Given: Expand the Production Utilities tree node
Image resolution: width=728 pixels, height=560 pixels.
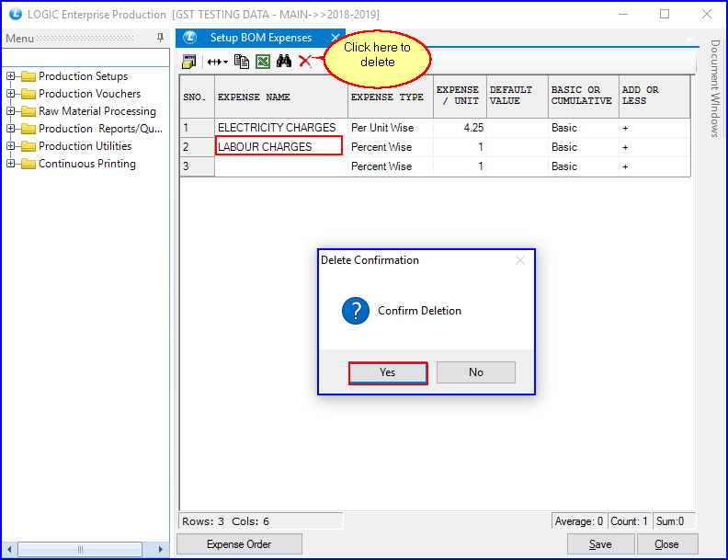Looking at the screenshot, I should (x=11, y=146).
